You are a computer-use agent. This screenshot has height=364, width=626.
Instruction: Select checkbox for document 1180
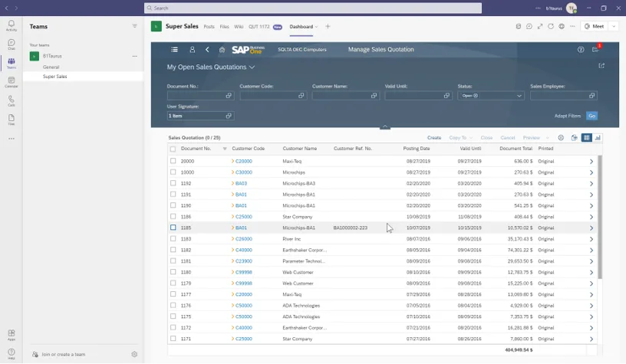click(173, 272)
